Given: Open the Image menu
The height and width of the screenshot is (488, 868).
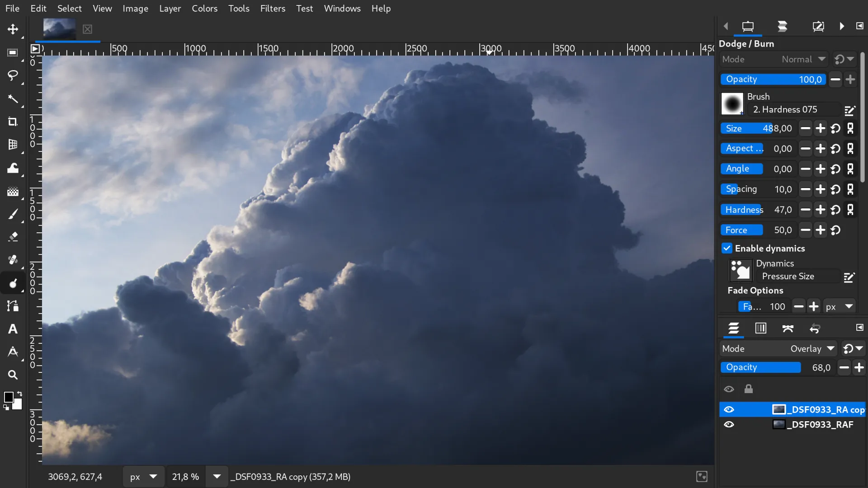Looking at the screenshot, I should (x=136, y=8).
